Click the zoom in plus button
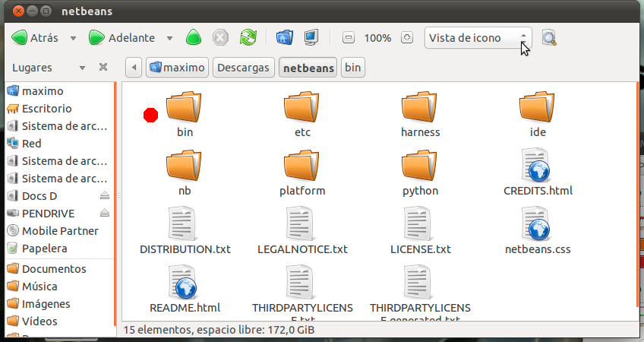The width and height of the screenshot is (644, 342). [x=406, y=38]
